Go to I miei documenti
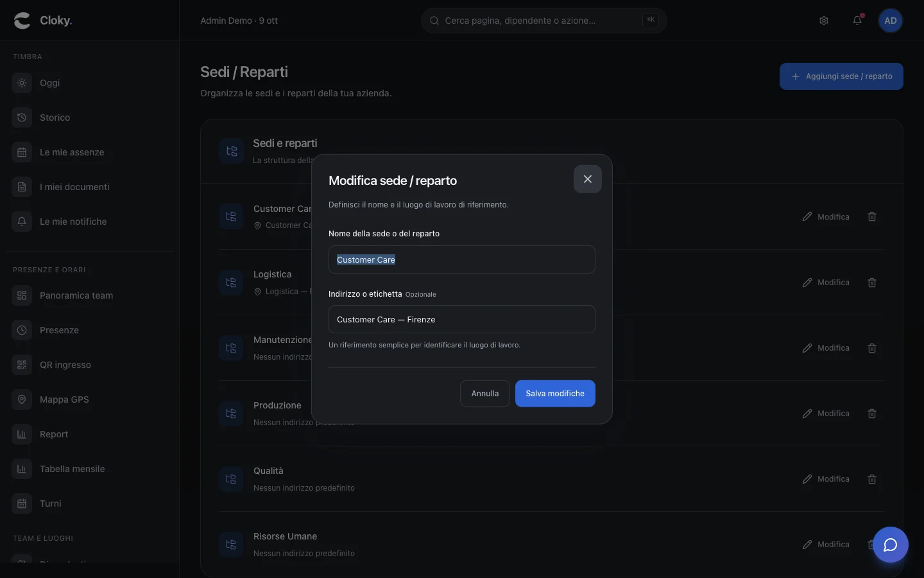Viewport: 924px width, 578px height. tap(89, 187)
